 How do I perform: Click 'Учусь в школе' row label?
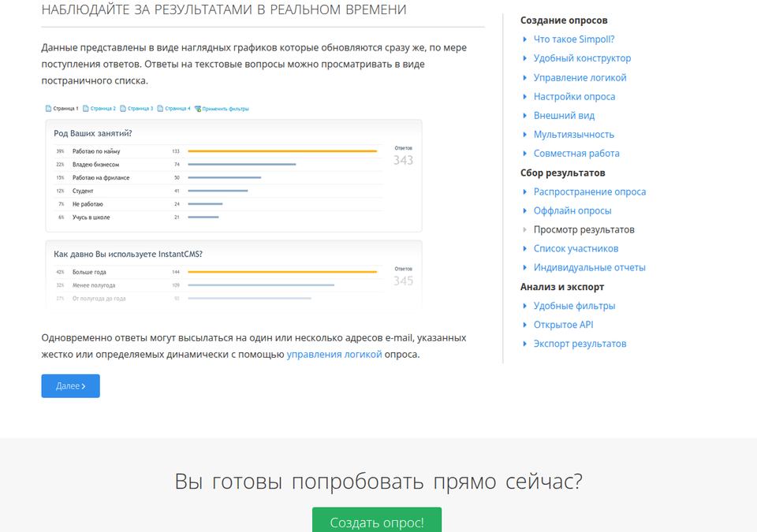[91, 218]
